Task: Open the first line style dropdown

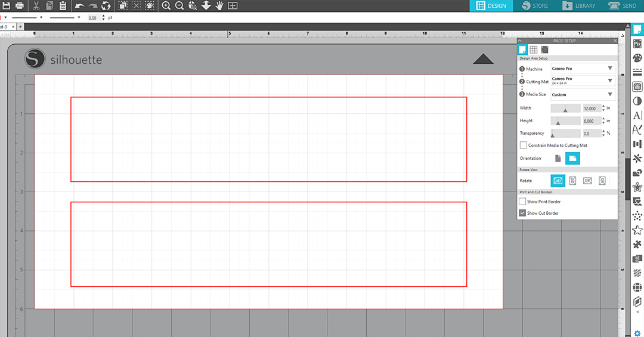Action: coord(41,18)
